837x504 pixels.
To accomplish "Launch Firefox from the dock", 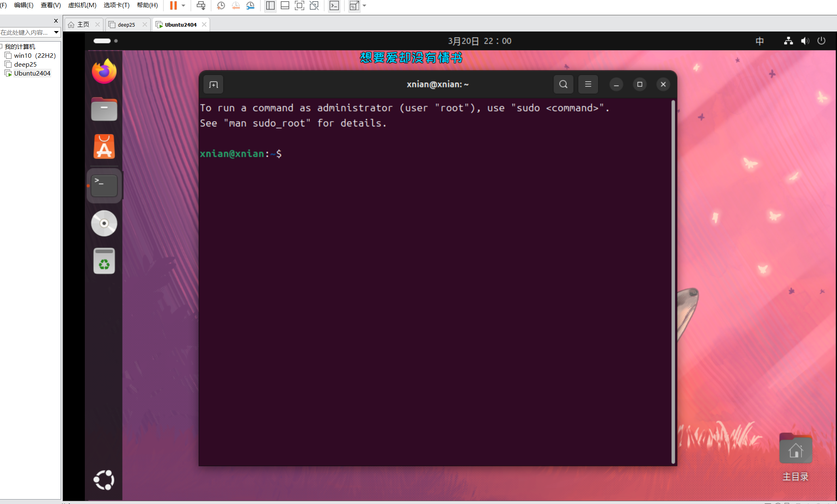I will tap(104, 71).
